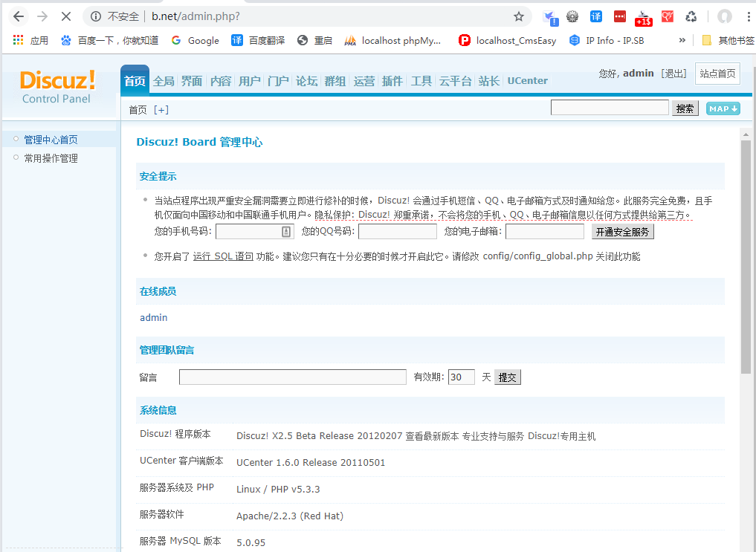Open the 重启 bookmark

[315, 40]
